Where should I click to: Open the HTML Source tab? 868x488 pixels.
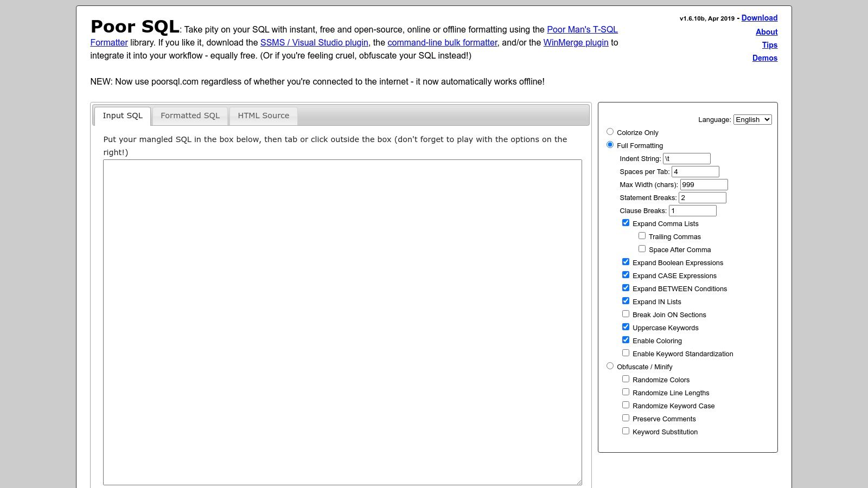click(263, 115)
